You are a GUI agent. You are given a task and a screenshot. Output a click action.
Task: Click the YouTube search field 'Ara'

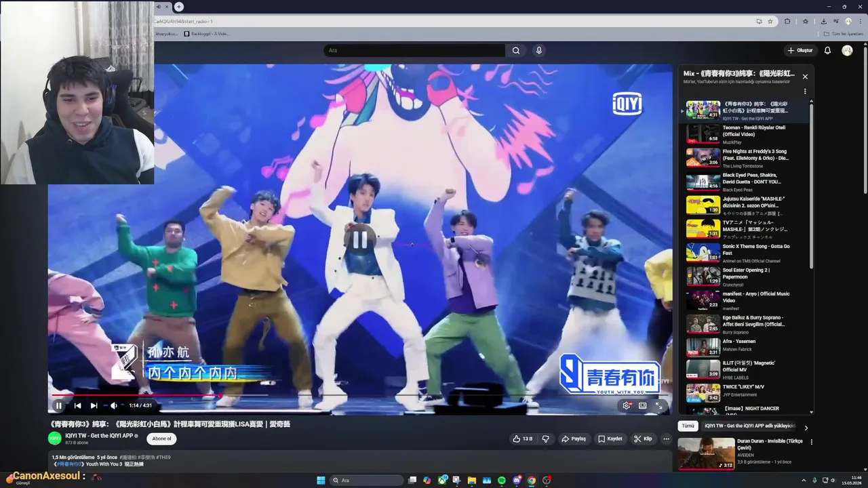pos(414,50)
